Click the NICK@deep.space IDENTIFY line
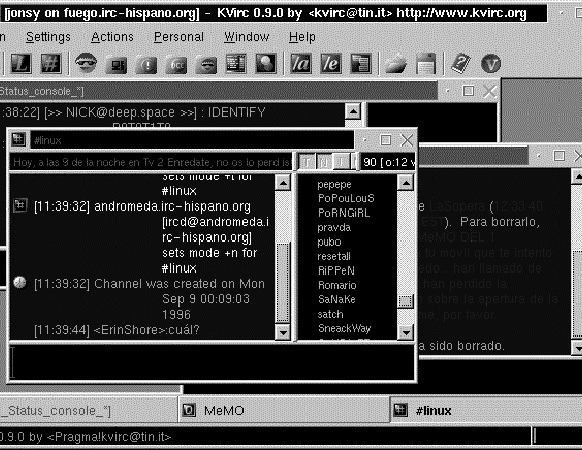This screenshot has height=450, width=582. [134, 112]
